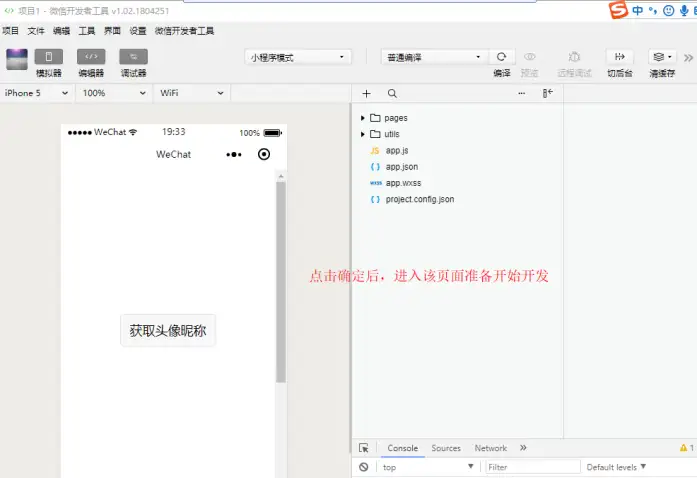Expand the utils folder arrow
This screenshot has width=697, height=478.
click(363, 134)
